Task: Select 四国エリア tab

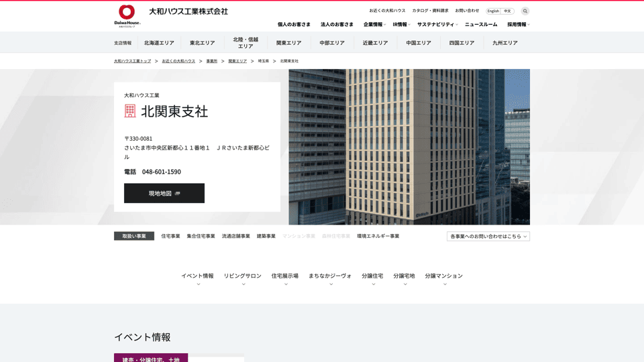Action: click(x=462, y=43)
